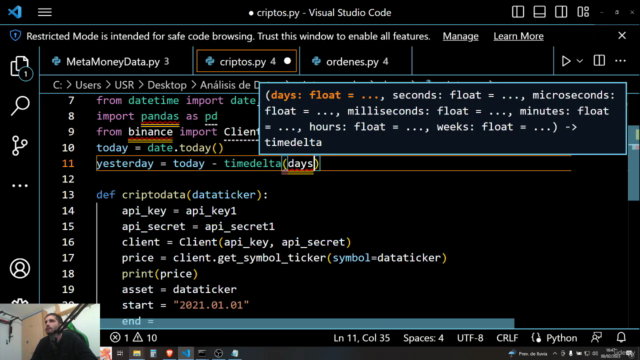Expand the run options dropdown arrow
The image size is (640, 360).
(x=580, y=61)
